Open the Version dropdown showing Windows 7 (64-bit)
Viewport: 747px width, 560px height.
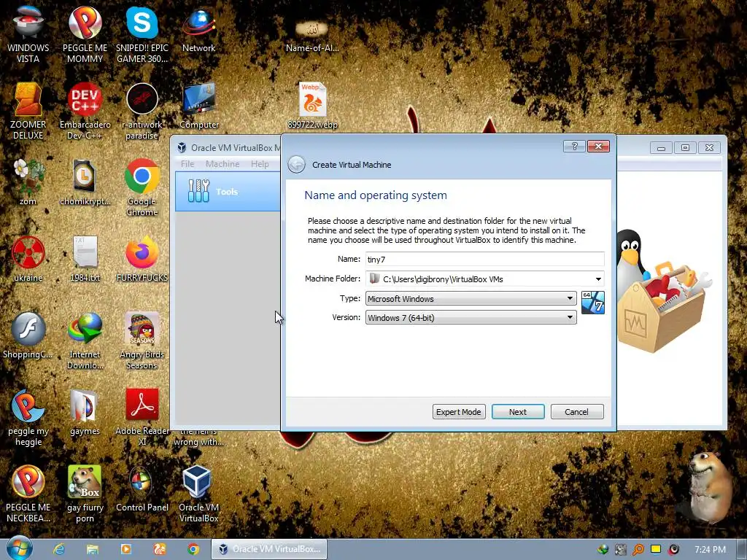tap(471, 318)
